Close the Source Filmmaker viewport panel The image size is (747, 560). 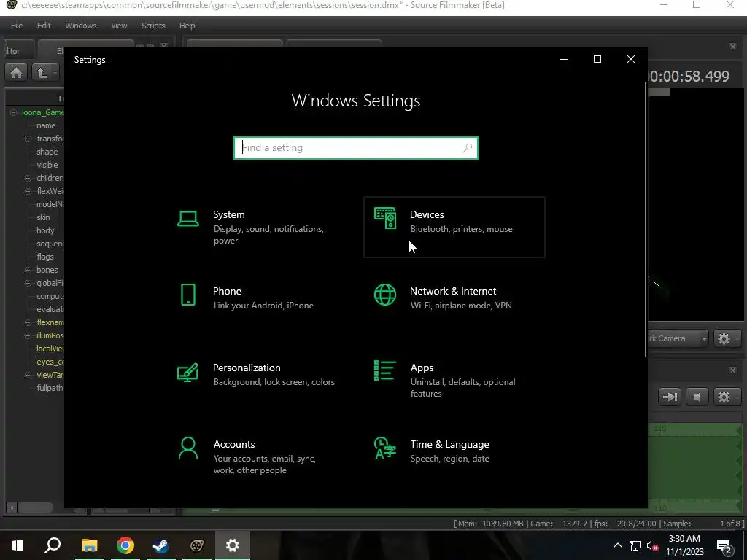[732, 47]
